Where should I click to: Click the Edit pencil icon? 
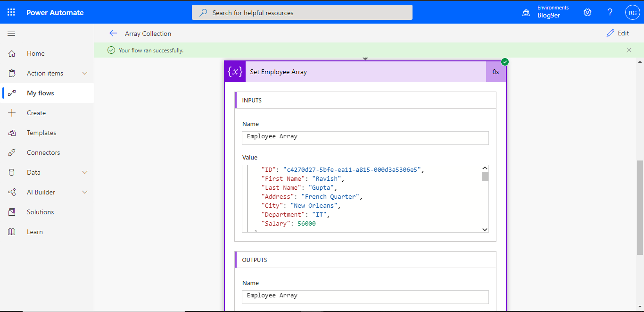[x=611, y=33]
